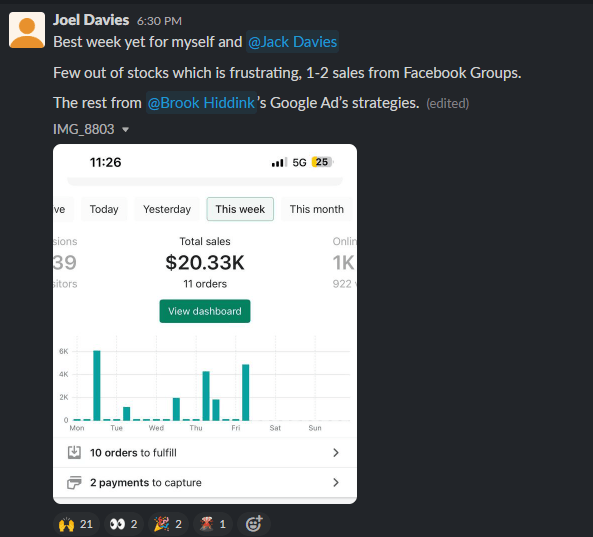
Task: Select the This month tab
Action: point(317,209)
